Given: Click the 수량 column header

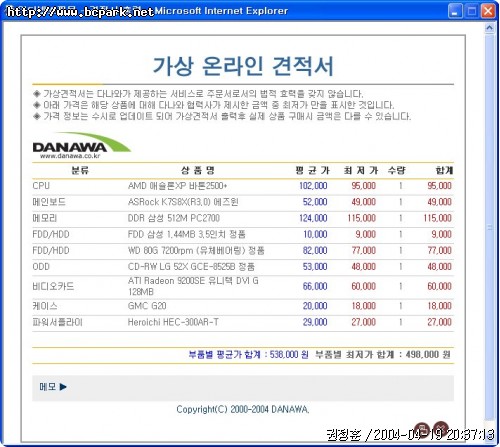Looking at the screenshot, I should [397, 171].
